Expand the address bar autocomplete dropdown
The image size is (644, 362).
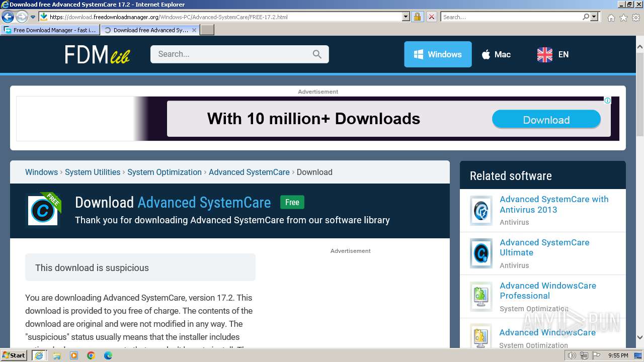[406, 17]
